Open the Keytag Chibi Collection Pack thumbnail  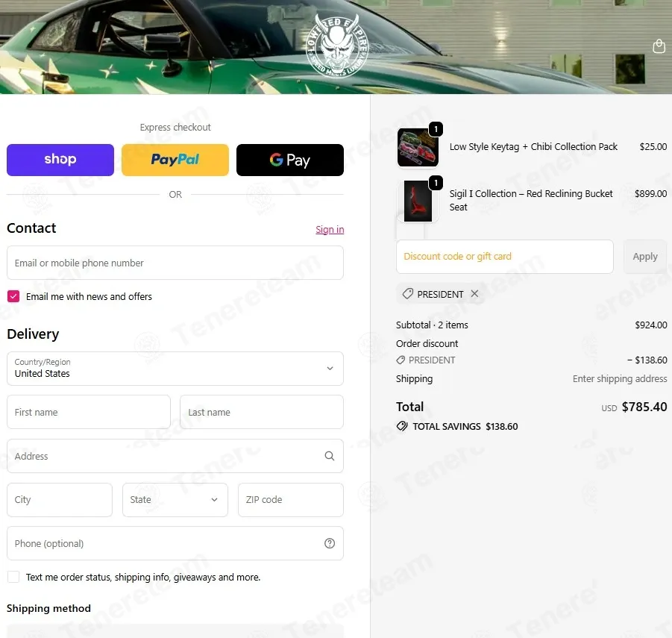click(418, 148)
